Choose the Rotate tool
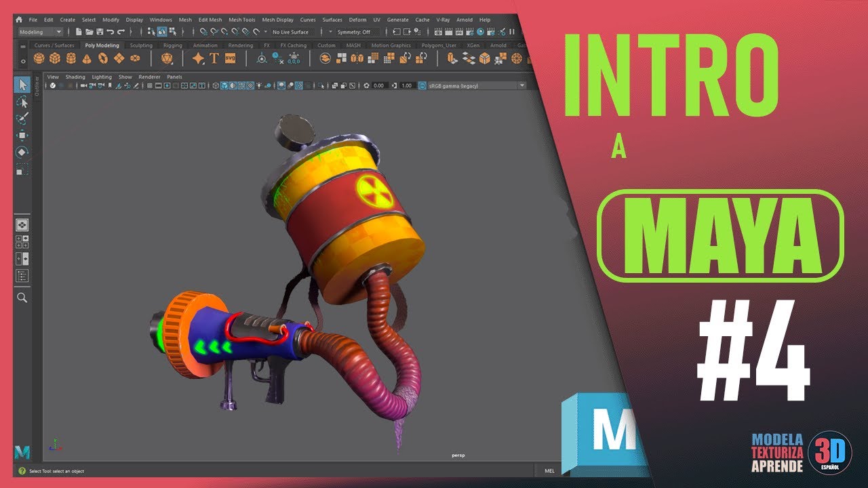 [22, 152]
